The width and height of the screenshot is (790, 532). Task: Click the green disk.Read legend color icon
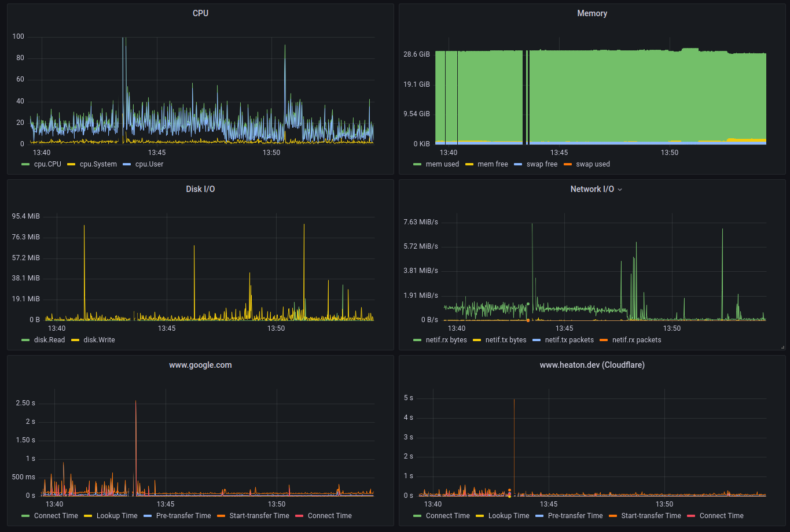[x=25, y=341]
